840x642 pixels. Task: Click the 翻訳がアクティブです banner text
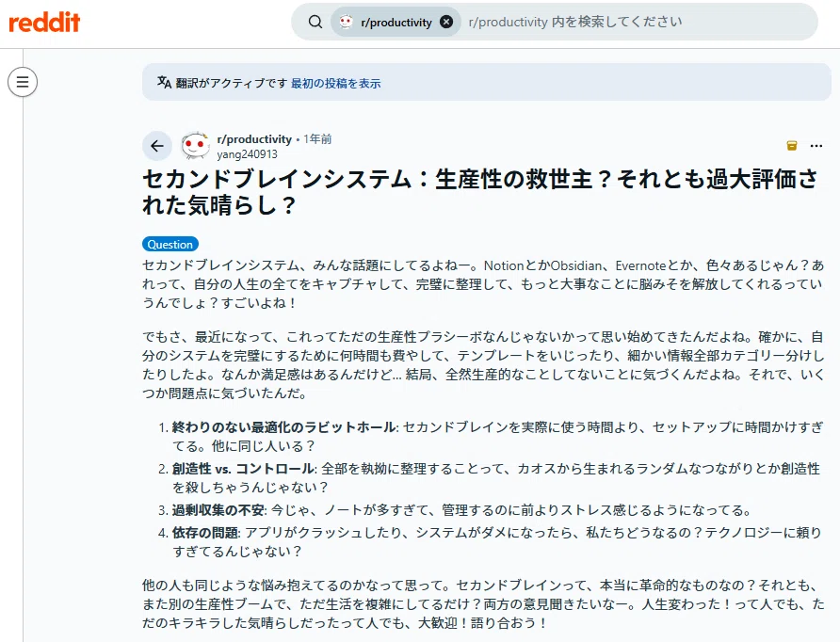(232, 84)
